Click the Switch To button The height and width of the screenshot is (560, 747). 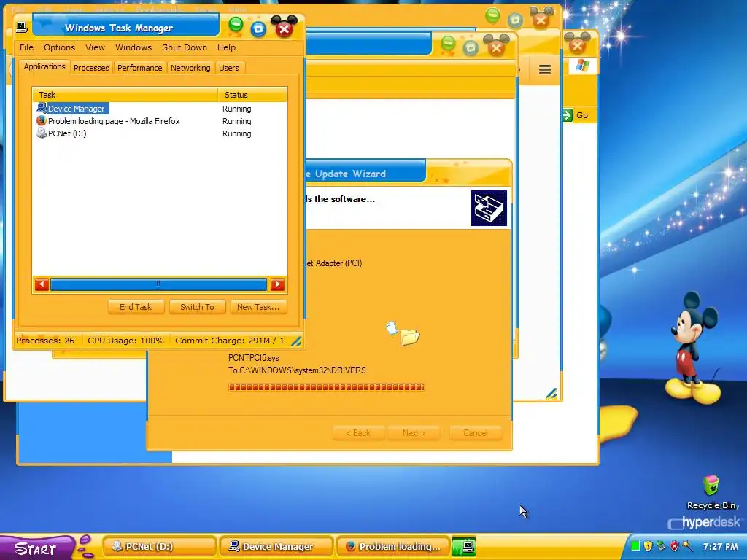pyautogui.click(x=197, y=307)
